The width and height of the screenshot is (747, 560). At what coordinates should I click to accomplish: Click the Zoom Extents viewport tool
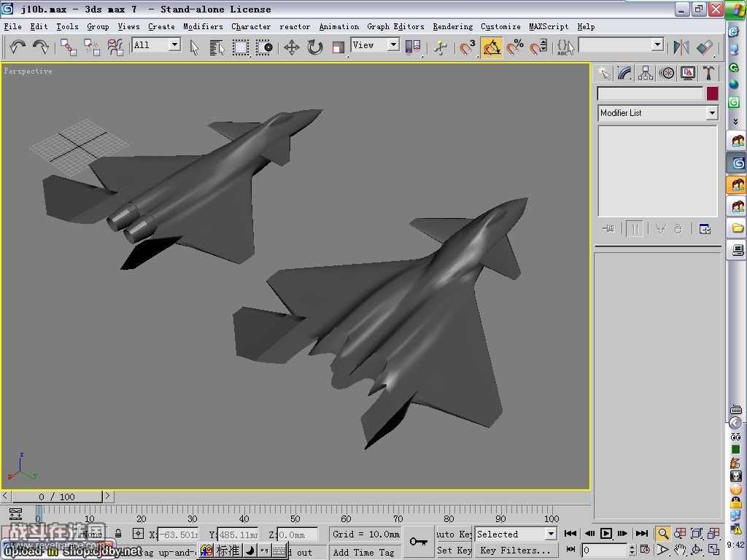[697, 534]
